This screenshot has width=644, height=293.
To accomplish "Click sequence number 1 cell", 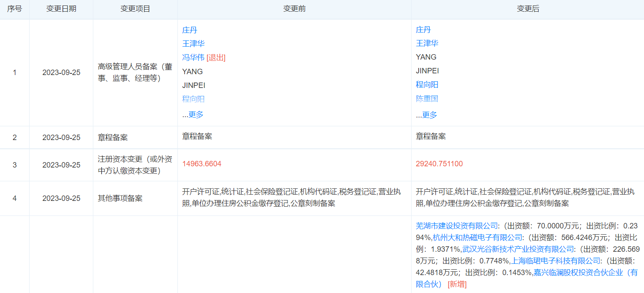I will pyautogui.click(x=15, y=73).
